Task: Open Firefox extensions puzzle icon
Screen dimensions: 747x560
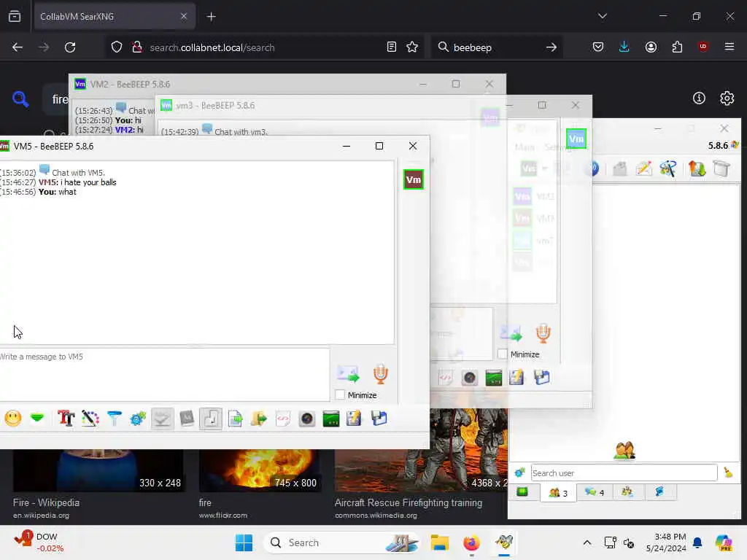Action: click(677, 47)
